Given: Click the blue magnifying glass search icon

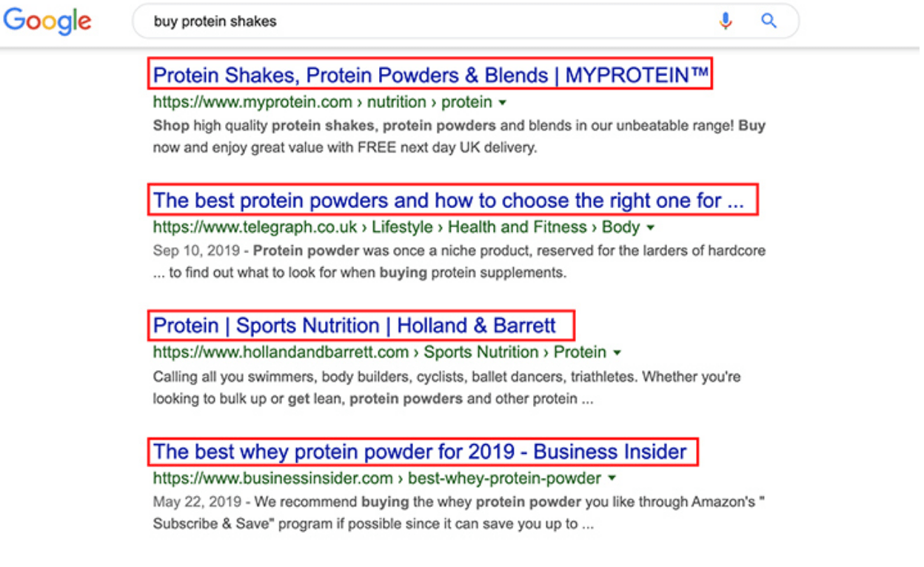Looking at the screenshot, I should [769, 21].
